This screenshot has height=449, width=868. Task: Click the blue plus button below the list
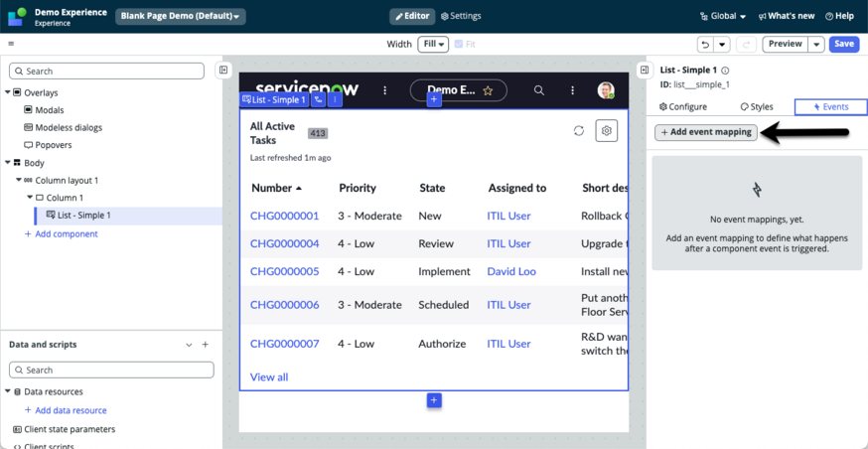434,399
